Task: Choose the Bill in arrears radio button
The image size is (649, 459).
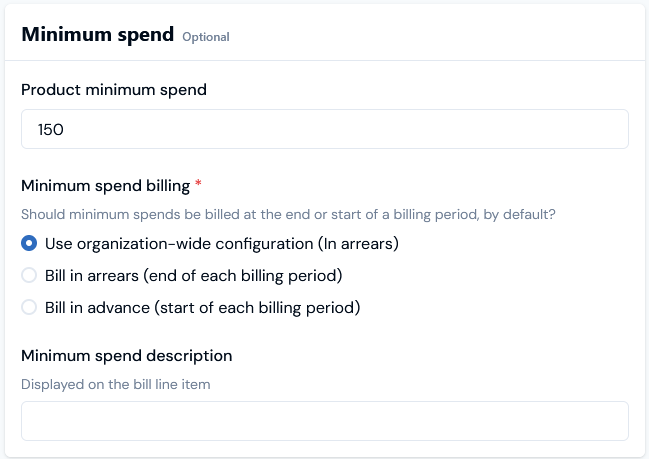Action: [29, 275]
